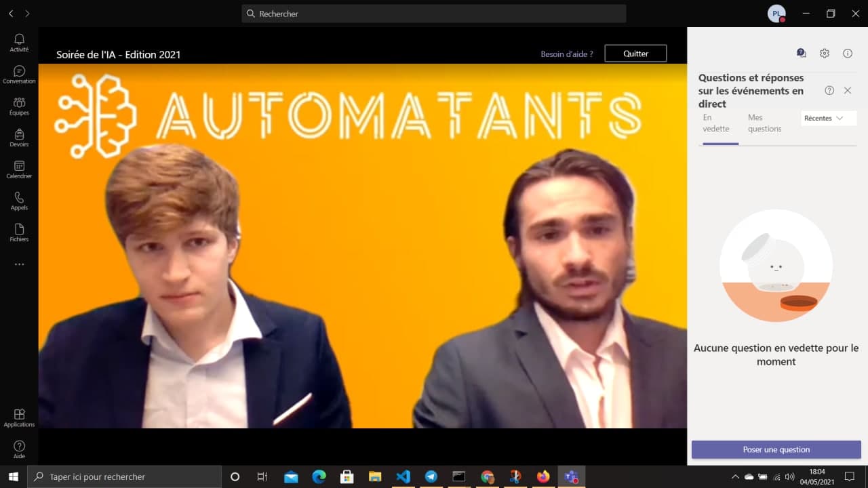Show event information icon
The image size is (868, 488).
pos(847,53)
